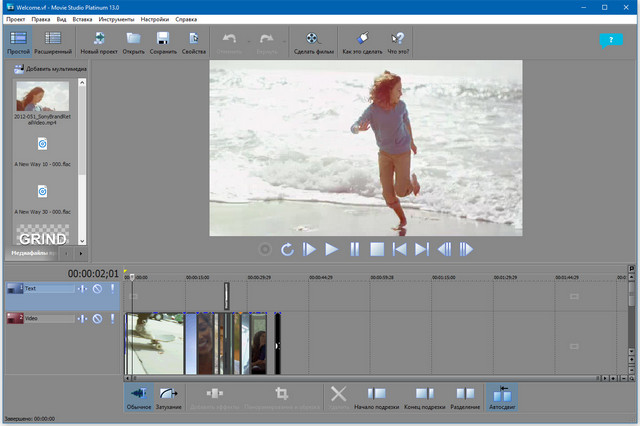Image resolution: width=640 pixels, height=426 pixels.
Task: Select the GRIND title media thumbnail
Action: [42, 235]
